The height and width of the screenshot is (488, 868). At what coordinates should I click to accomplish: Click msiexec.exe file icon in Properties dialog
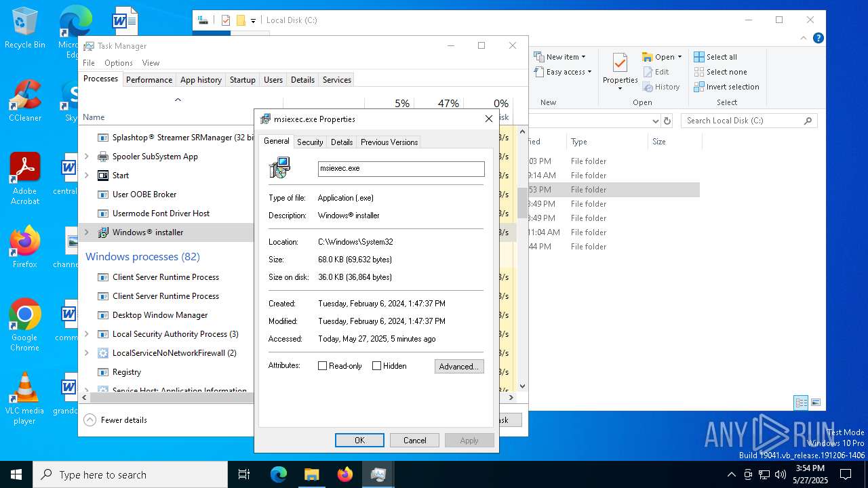point(279,168)
